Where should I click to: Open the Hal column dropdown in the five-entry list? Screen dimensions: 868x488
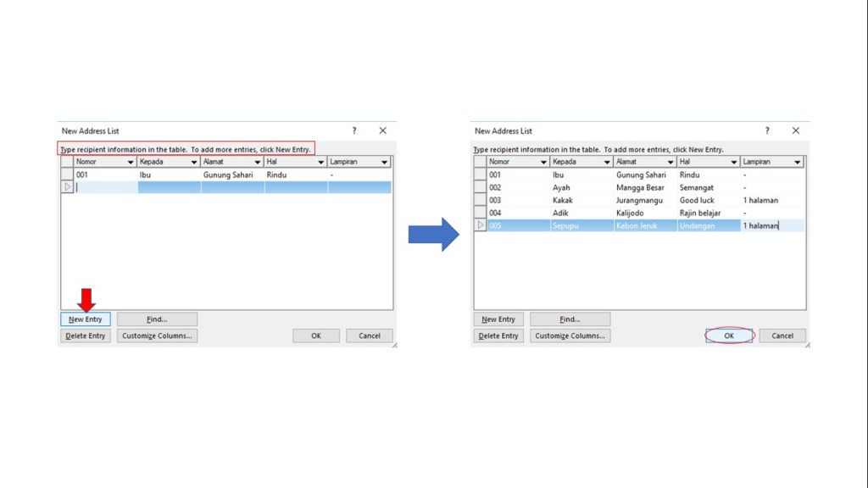(x=734, y=162)
